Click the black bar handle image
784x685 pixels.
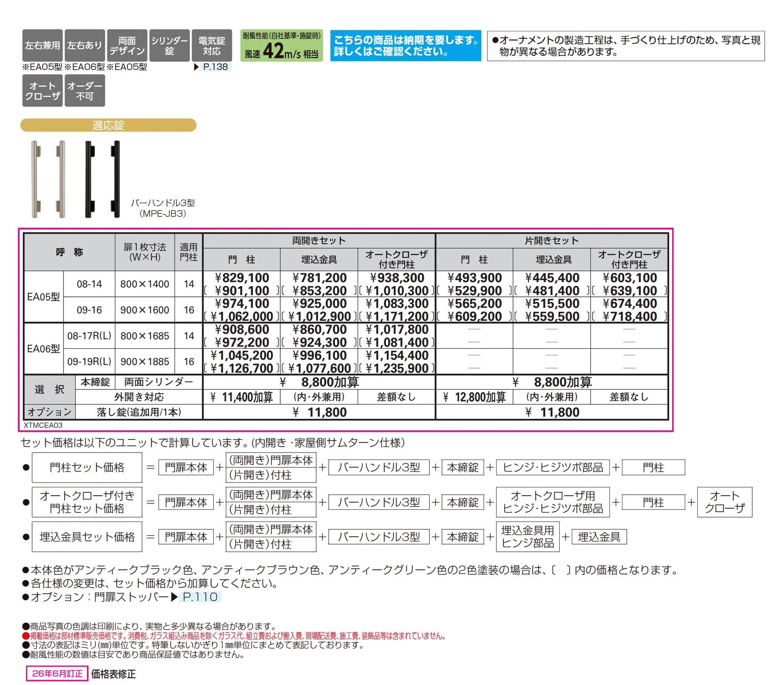coord(102,179)
